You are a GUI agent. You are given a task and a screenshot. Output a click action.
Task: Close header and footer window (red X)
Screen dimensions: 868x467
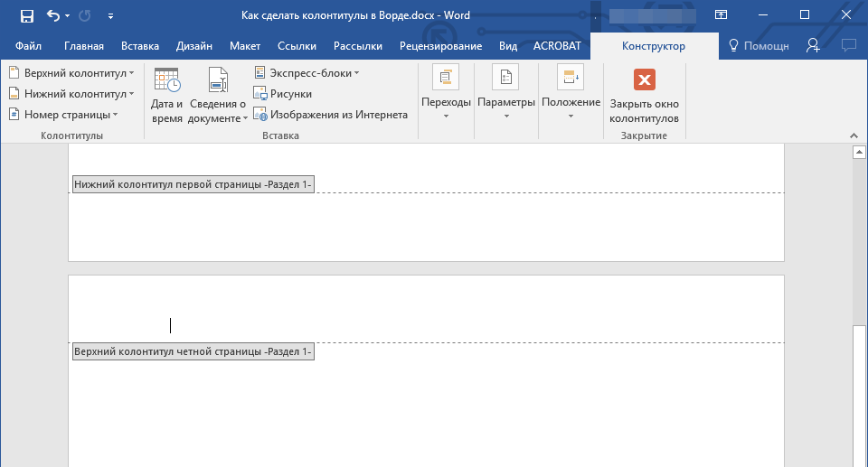pos(644,95)
